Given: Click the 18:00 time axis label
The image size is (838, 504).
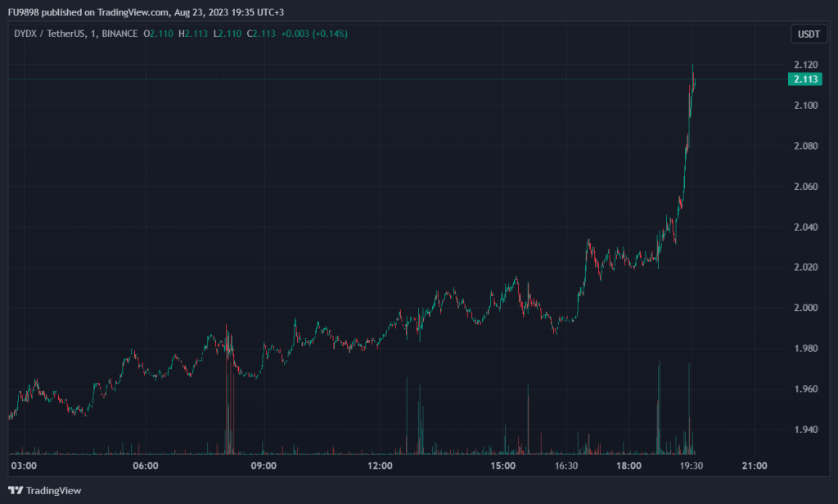Looking at the screenshot, I should pos(628,466).
